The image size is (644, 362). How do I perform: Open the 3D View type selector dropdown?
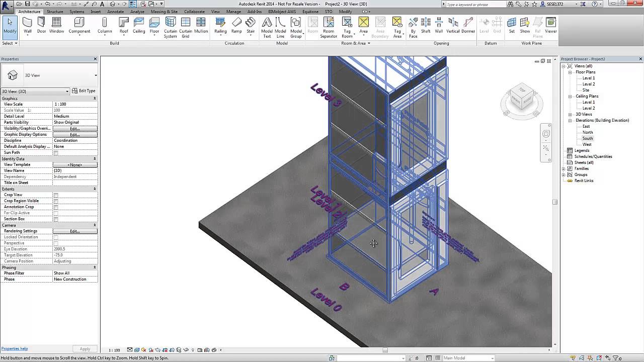pos(49,75)
